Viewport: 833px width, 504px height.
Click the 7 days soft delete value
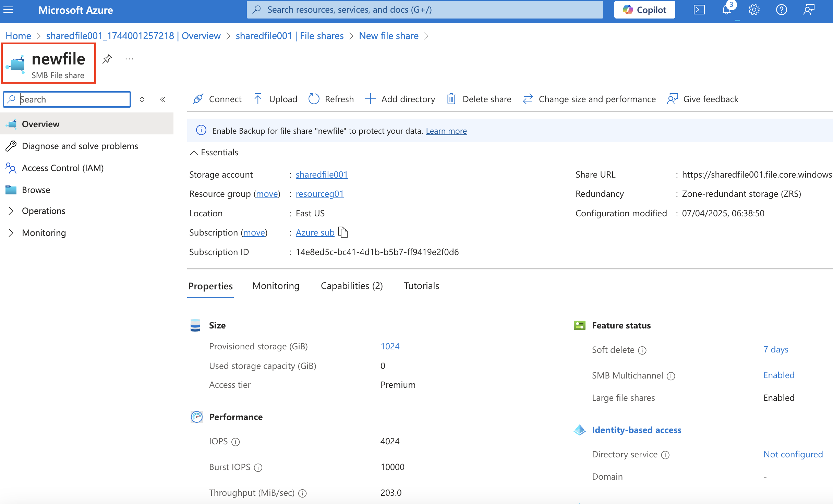(x=776, y=349)
